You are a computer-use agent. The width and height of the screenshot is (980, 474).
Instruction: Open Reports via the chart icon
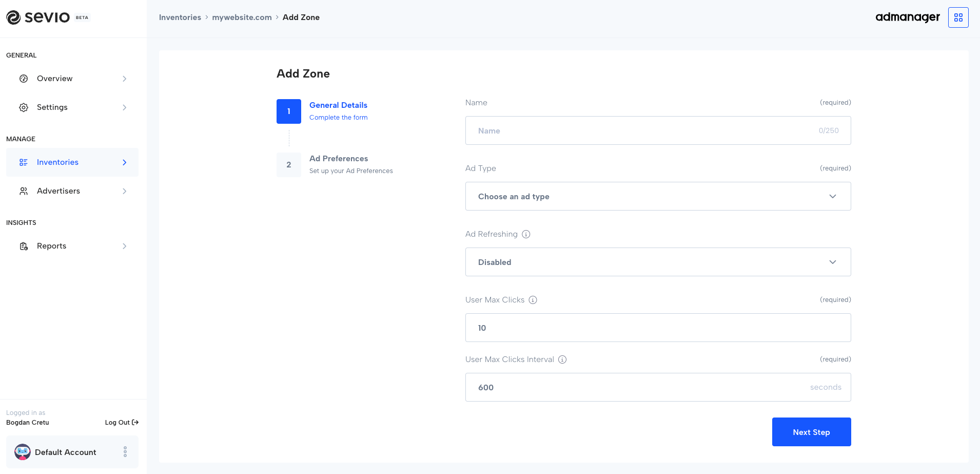point(24,245)
